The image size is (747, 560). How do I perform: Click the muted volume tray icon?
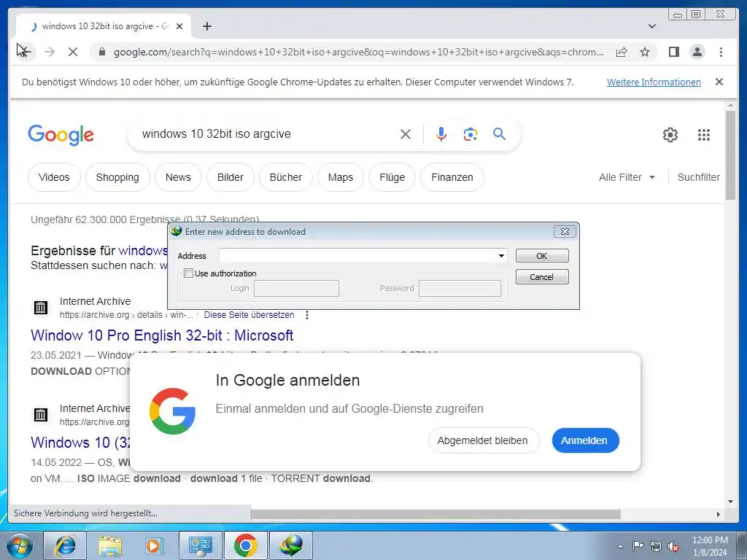(673, 546)
